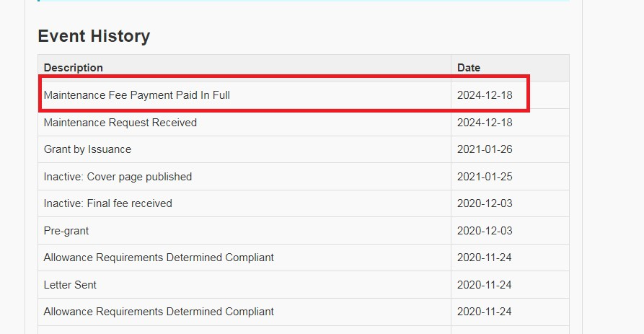Click the date in the Pre-grant row

(485, 231)
